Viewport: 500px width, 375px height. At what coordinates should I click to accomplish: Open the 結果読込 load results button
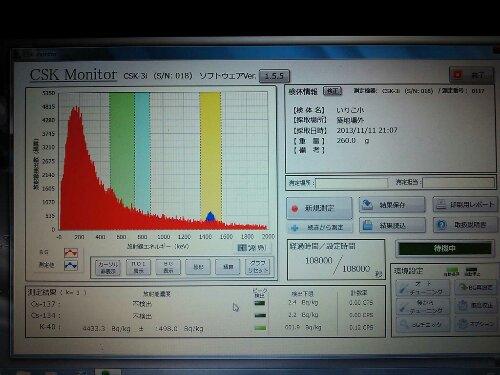393,225
